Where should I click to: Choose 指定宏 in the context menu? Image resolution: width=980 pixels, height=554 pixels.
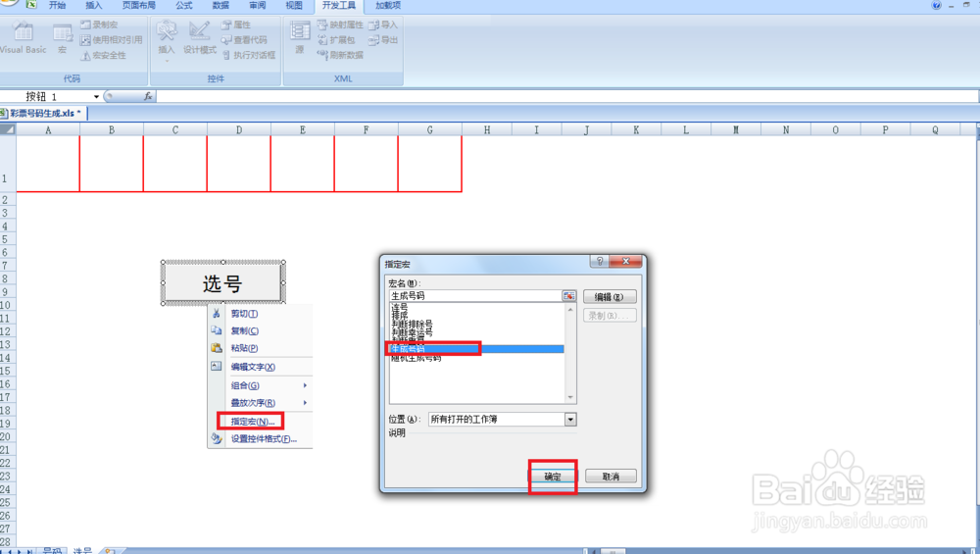[x=252, y=422]
